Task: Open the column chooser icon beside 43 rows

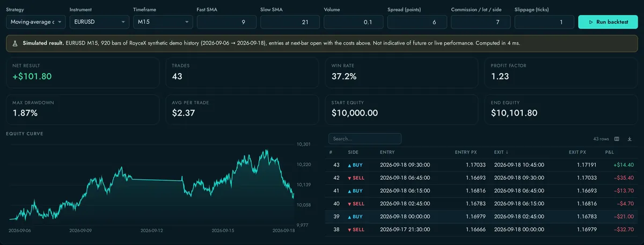Action: pyautogui.click(x=617, y=139)
